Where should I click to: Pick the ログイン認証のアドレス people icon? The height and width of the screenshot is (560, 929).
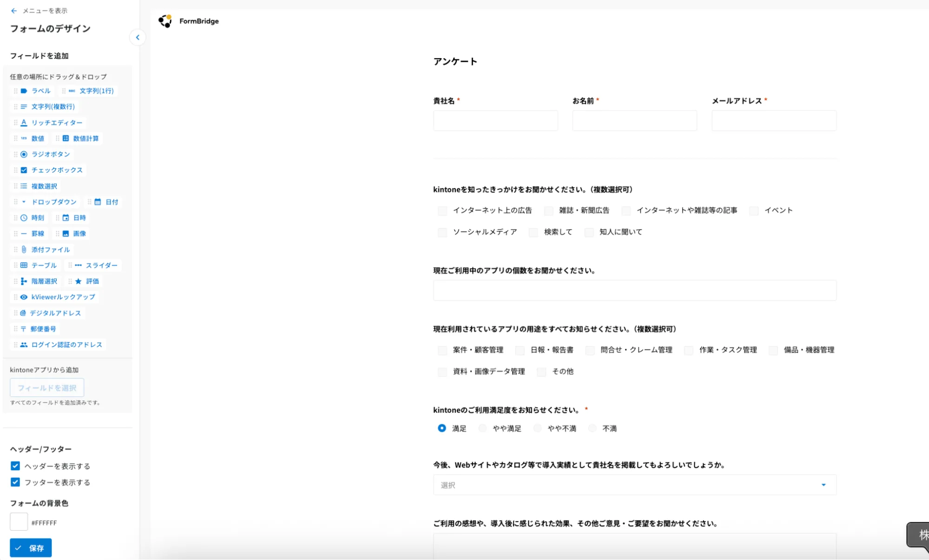coord(24,344)
